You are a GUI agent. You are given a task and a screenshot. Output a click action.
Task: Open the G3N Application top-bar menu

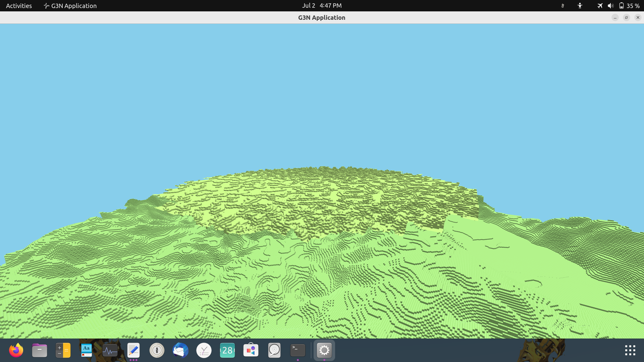point(70,6)
